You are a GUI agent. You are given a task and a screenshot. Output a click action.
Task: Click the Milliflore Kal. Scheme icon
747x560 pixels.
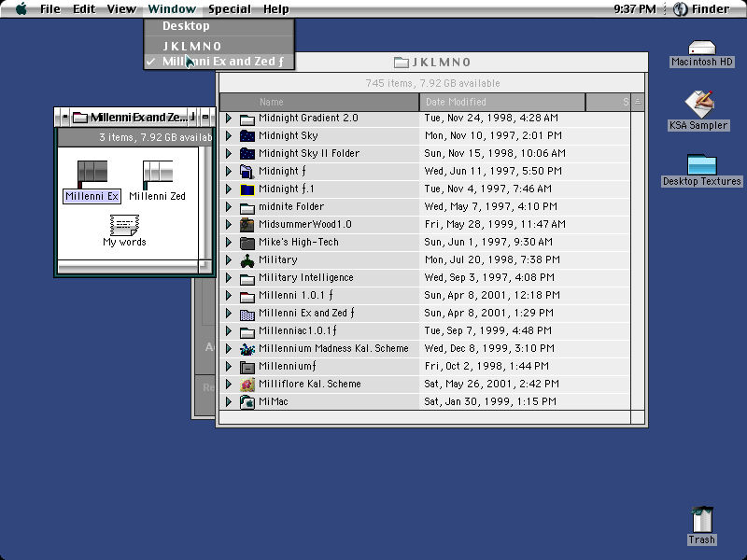click(x=247, y=384)
